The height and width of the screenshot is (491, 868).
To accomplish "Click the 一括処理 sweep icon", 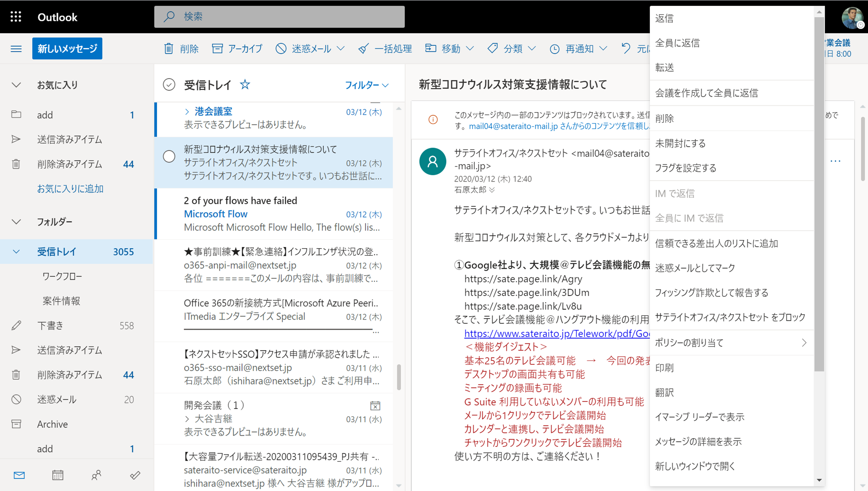I will (x=364, y=48).
